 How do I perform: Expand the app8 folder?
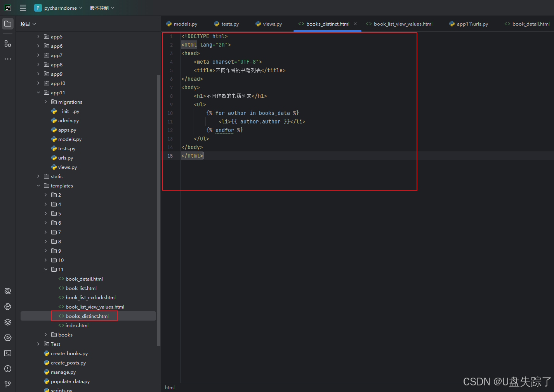click(x=38, y=64)
